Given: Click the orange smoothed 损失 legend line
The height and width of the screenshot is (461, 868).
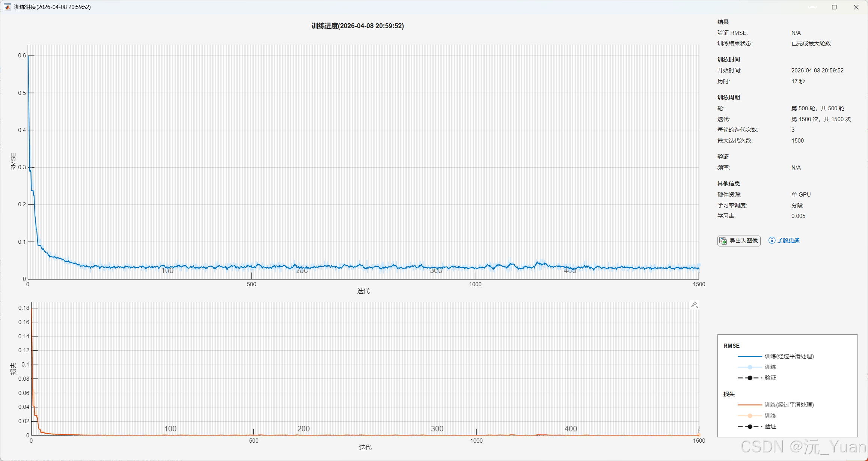Looking at the screenshot, I should click(x=749, y=405).
